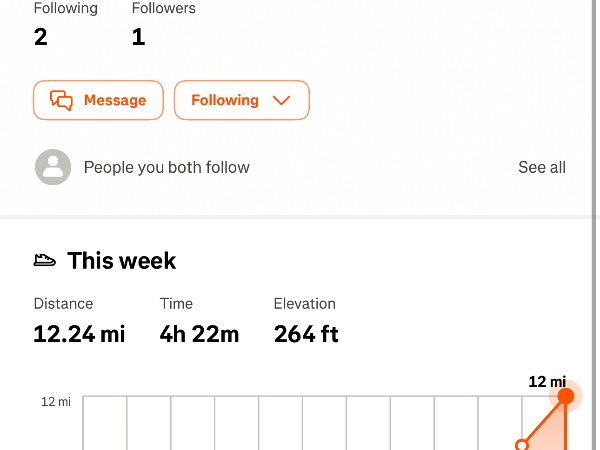This screenshot has height=450, width=600.
Task: Open the See all link
Action: pyautogui.click(x=541, y=167)
